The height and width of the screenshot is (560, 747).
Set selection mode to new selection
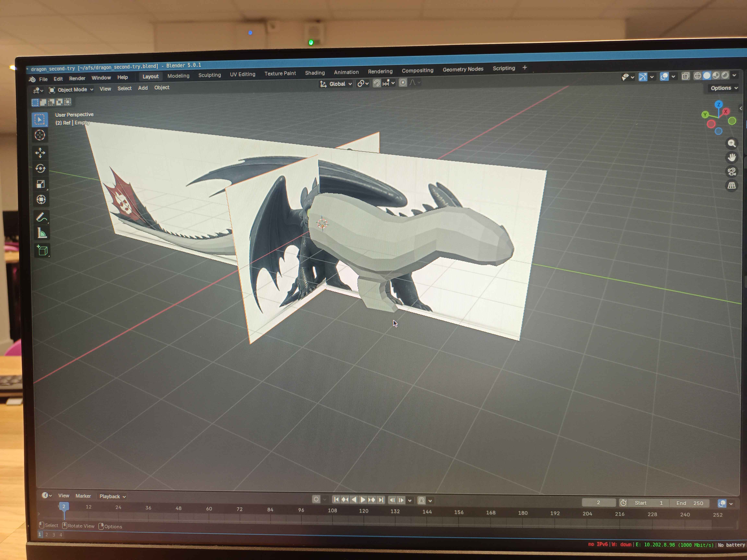[35, 102]
